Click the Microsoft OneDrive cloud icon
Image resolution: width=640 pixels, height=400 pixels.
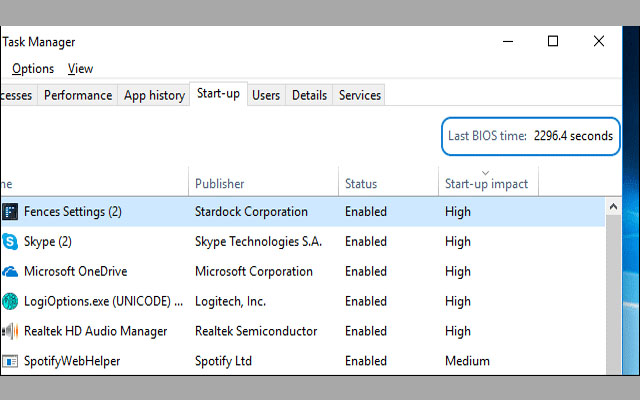(10, 271)
